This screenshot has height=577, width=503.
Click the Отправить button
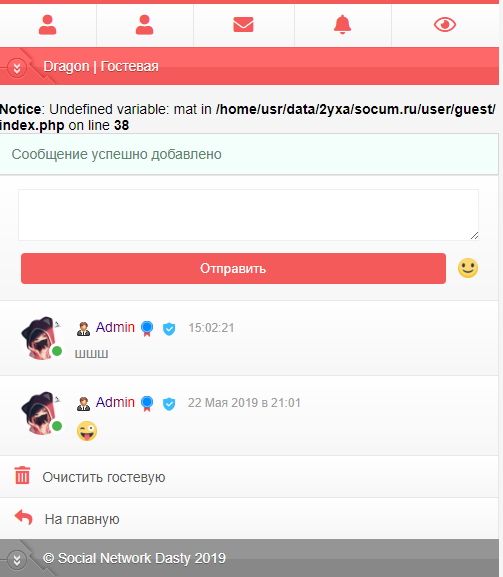pos(233,268)
